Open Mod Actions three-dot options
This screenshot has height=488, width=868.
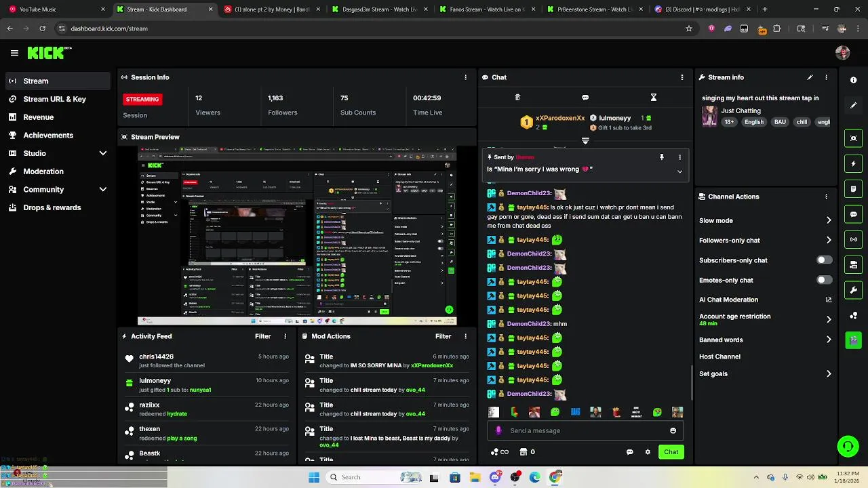(x=465, y=336)
